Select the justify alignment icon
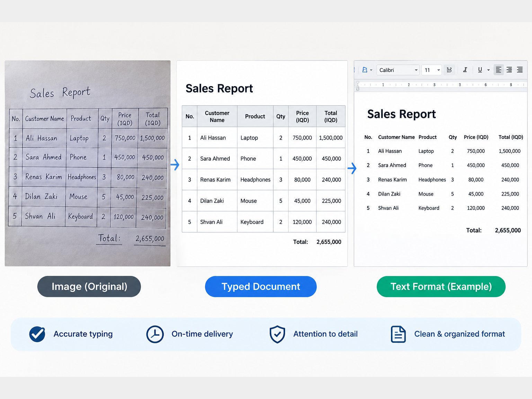The height and width of the screenshot is (399, 532). [520, 70]
